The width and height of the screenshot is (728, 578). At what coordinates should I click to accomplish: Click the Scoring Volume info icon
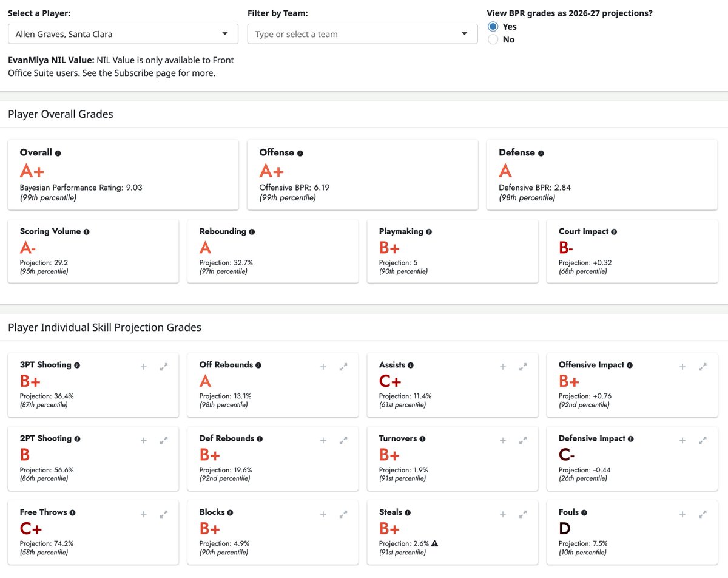pos(86,232)
